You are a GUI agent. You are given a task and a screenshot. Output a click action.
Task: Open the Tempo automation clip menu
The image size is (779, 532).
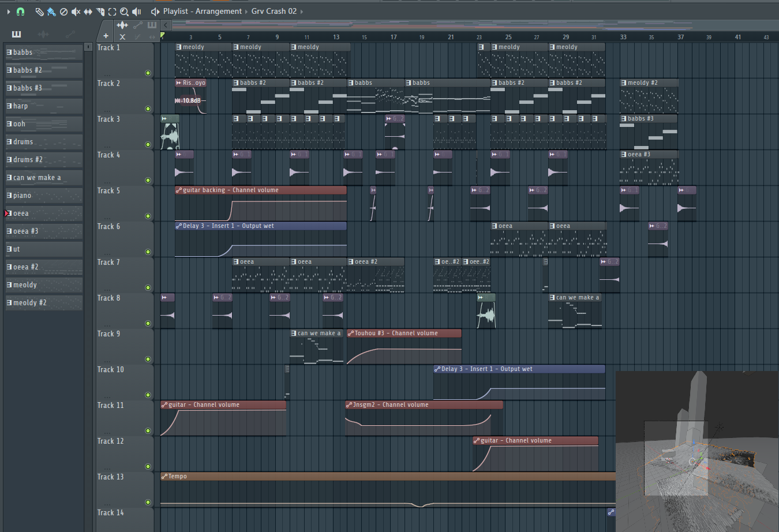pos(164,476)
